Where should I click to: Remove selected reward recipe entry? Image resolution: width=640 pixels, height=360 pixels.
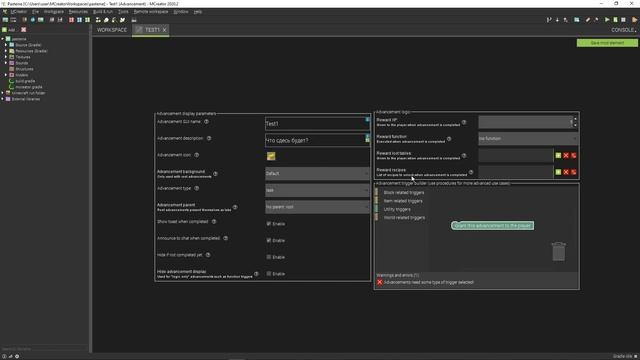566,172
